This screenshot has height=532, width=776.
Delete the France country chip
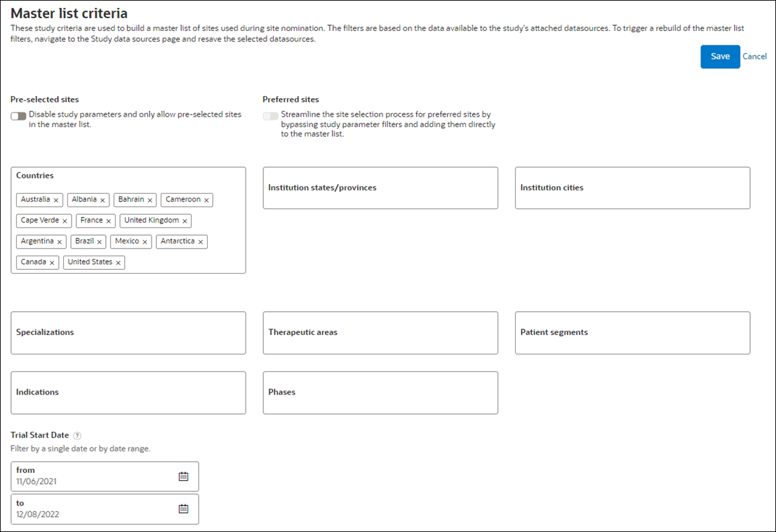point(108,221)
